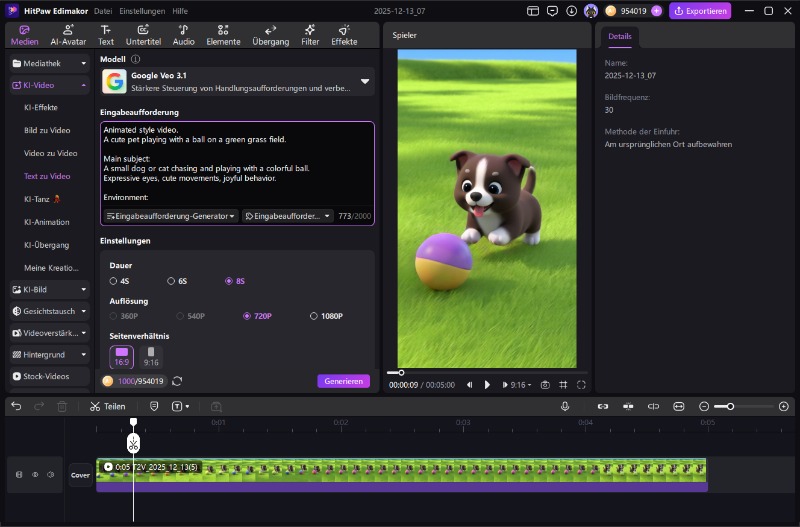Select the 6S duration option
The width and height of the screenshot is (800, 527).
pyautogui.click(x=177, y=281)
